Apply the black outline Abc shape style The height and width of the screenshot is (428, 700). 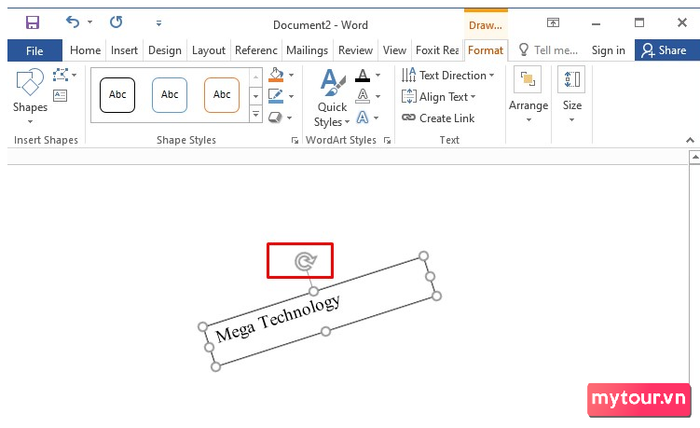[x=117, y=95]
